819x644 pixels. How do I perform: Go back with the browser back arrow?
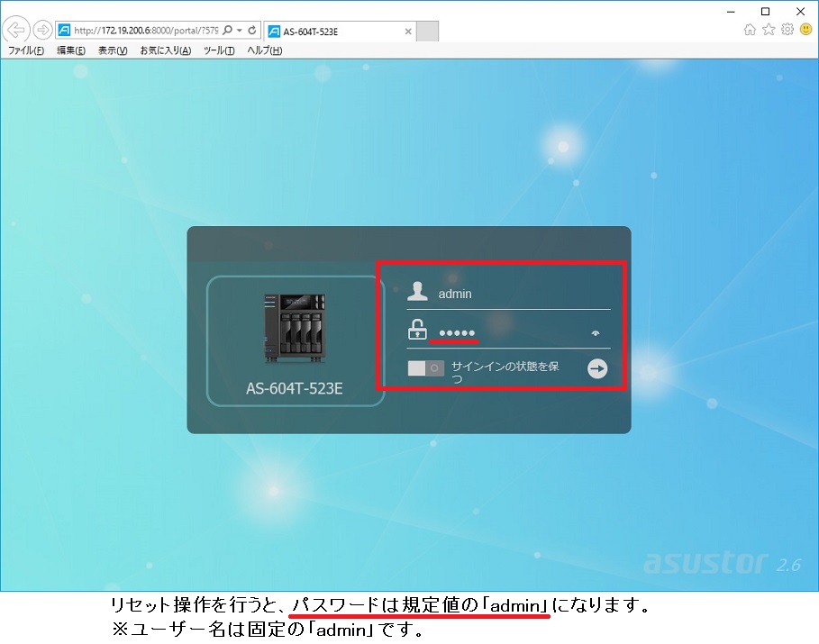click(x=16, y=30)
